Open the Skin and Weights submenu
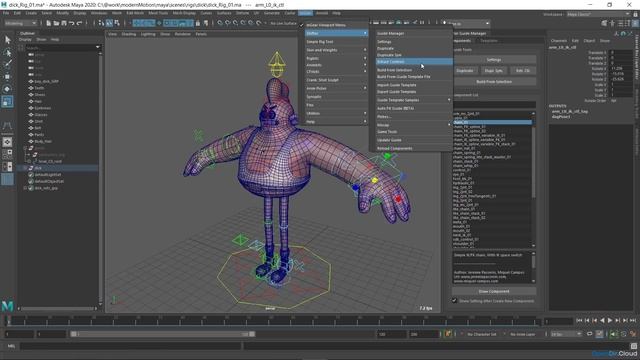Screen dimensions: 640x360 pos(336,50)
